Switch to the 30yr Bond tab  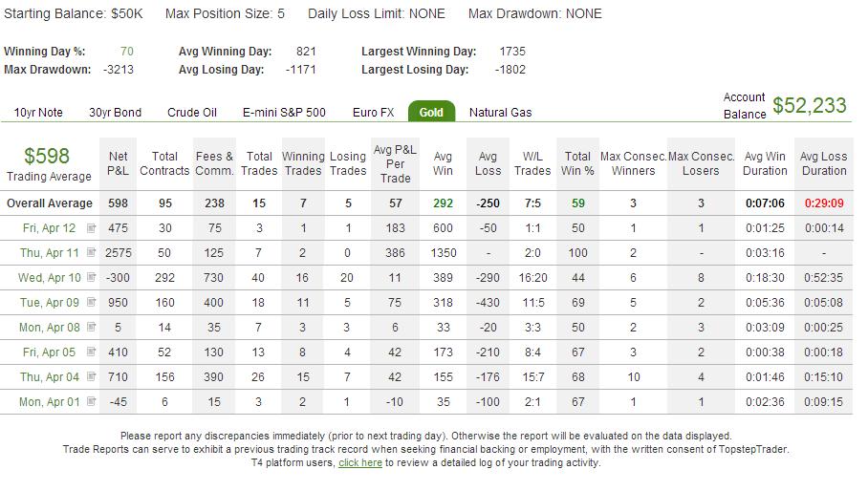point(115,113)
